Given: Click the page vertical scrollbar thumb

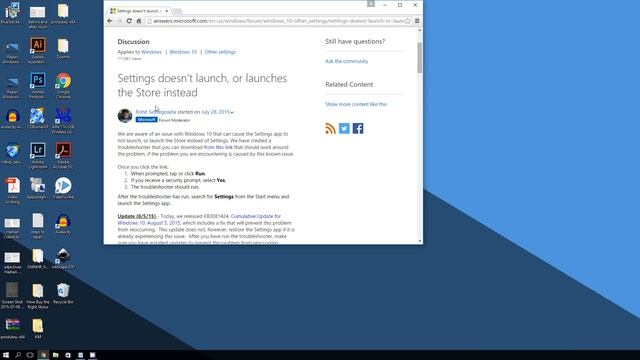Looking at the screenshot, I should [x=420, y=58].
